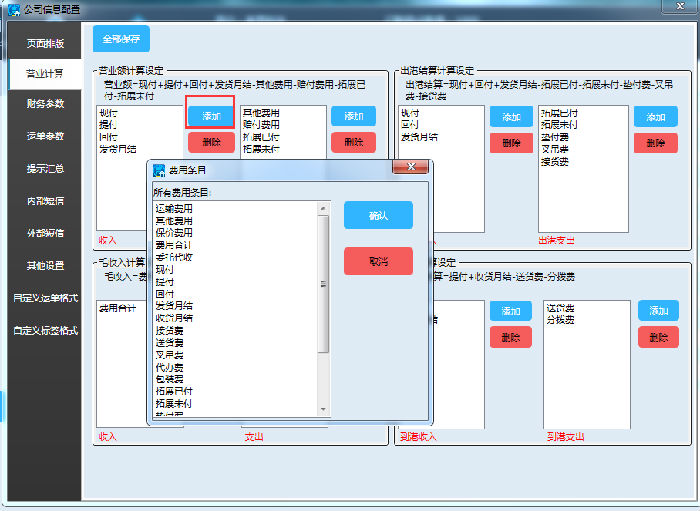The width and height of the screenshot is (700, 511).
Task: Open the 自定义标签格式 tab
Action: point(45,330)
